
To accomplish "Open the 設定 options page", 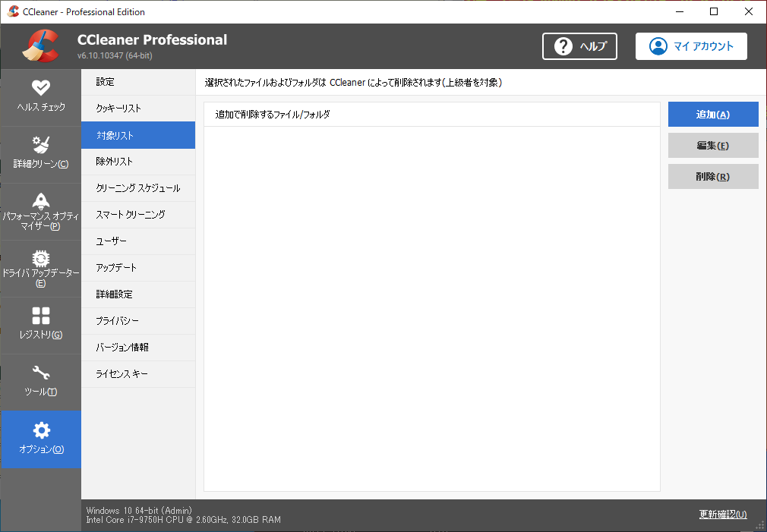I will pyautogui.click(x=138, y=82).
